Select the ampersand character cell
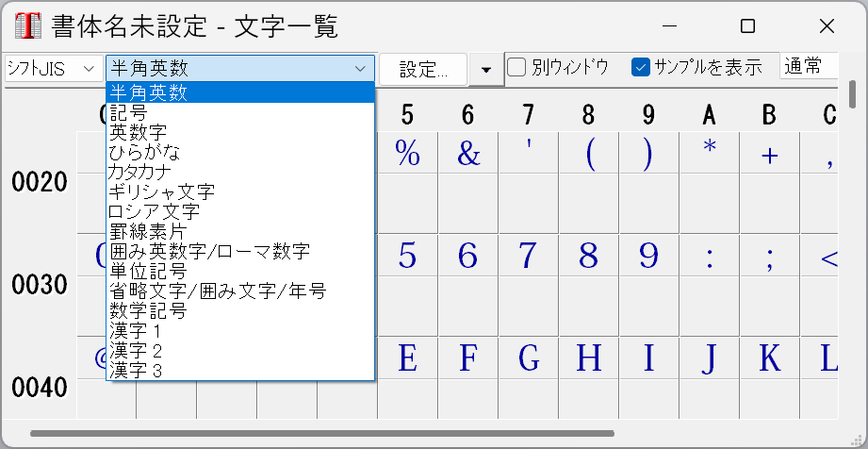 [467, 154]
